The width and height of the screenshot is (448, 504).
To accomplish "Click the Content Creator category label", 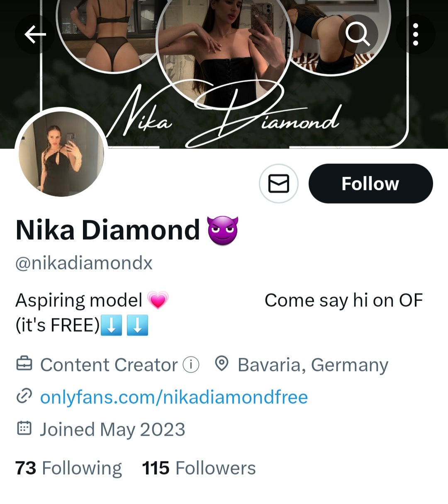I will click(x=109, y=365).
